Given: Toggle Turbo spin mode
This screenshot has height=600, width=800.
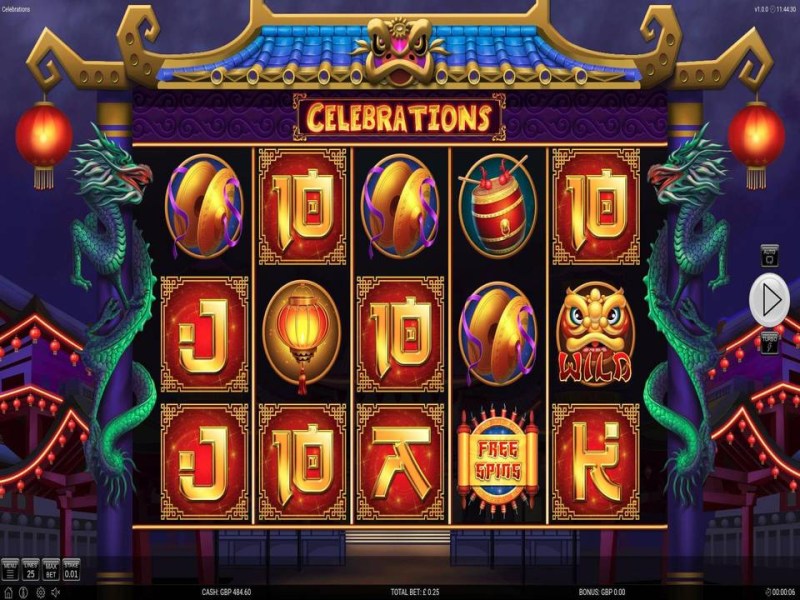Looking at the screenshot, I should click(x=769, y=342).
